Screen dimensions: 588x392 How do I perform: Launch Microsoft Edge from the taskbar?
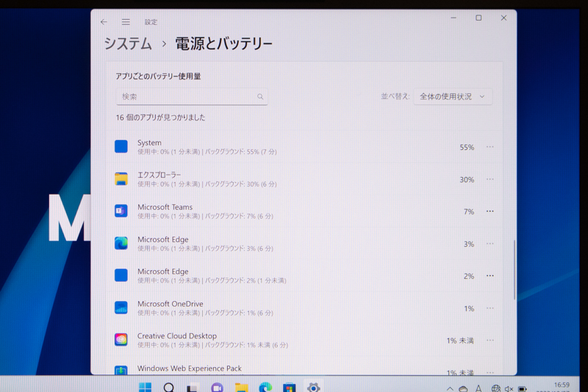point(265,387)
